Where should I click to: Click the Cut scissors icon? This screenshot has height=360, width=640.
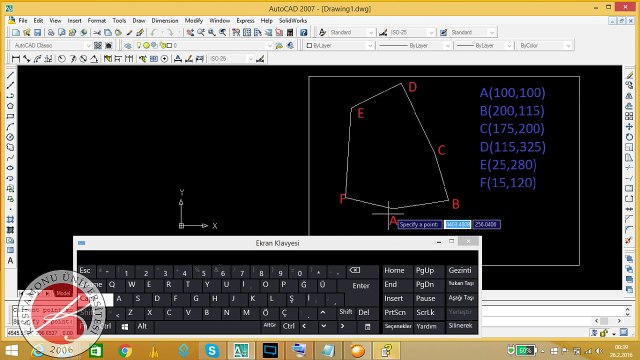97,33
